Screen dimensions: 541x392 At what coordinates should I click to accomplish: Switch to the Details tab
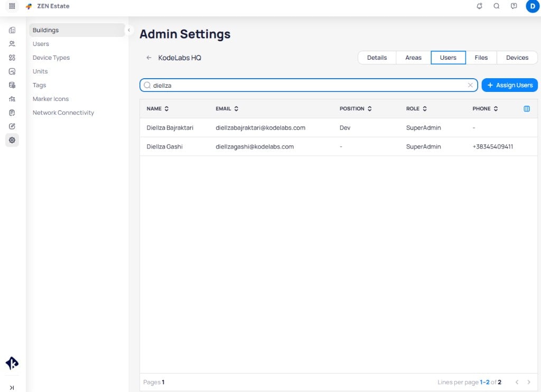(377, 58)
